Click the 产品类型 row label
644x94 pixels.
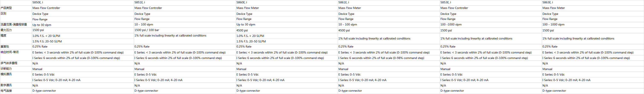[x=6, y=8]
